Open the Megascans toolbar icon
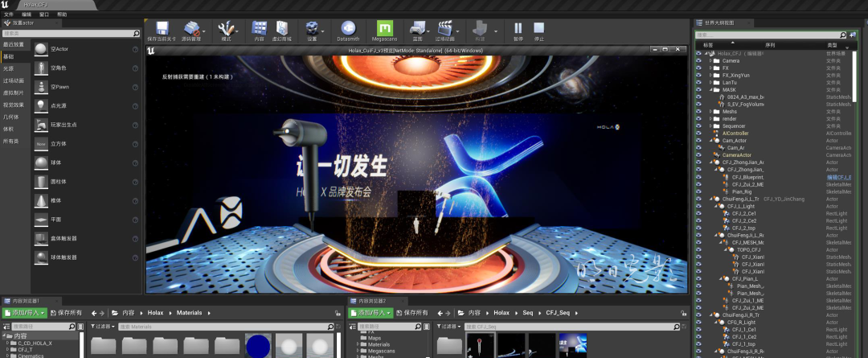Viewport: 868px width, 358px height. click(385, 28)
